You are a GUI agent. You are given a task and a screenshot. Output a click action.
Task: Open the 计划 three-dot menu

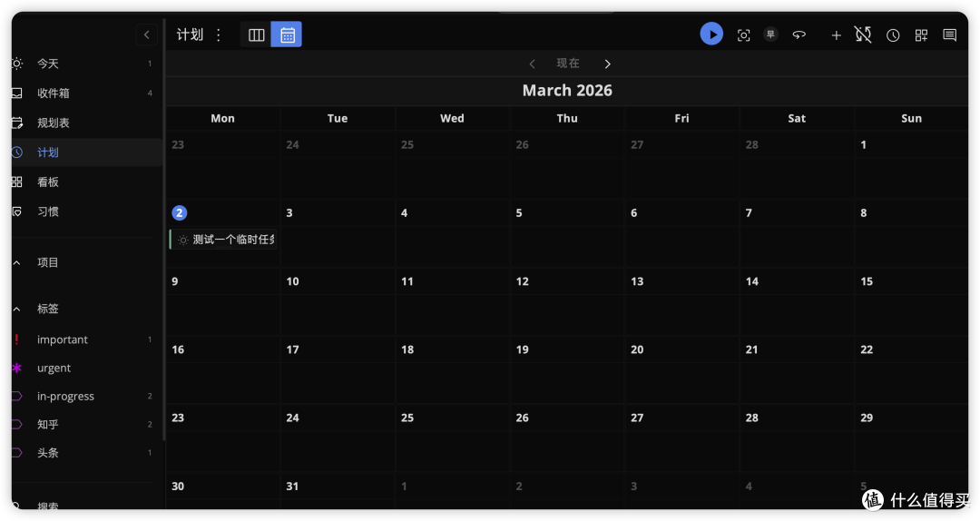[x=218, y=34]
